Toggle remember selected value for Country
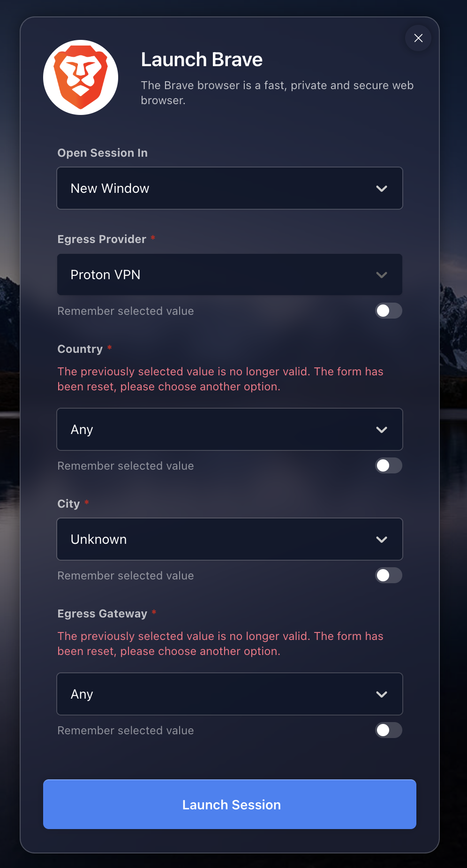Screen dimensions: 467x868 (x=388, y=465)
